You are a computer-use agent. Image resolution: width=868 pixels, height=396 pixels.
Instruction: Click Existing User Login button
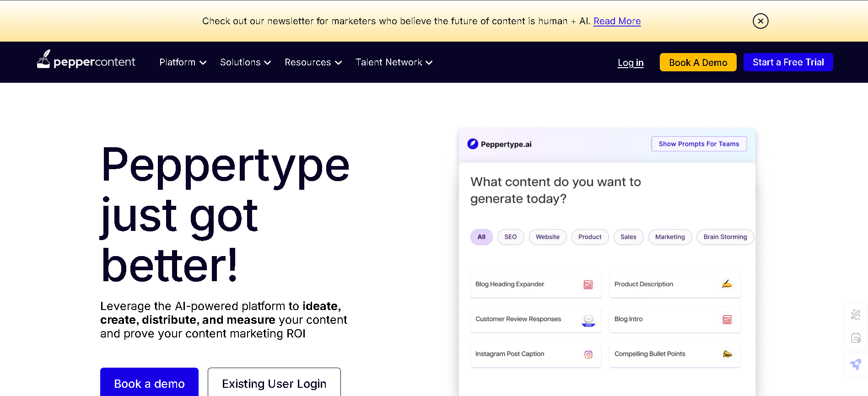(x=274, y=382)
